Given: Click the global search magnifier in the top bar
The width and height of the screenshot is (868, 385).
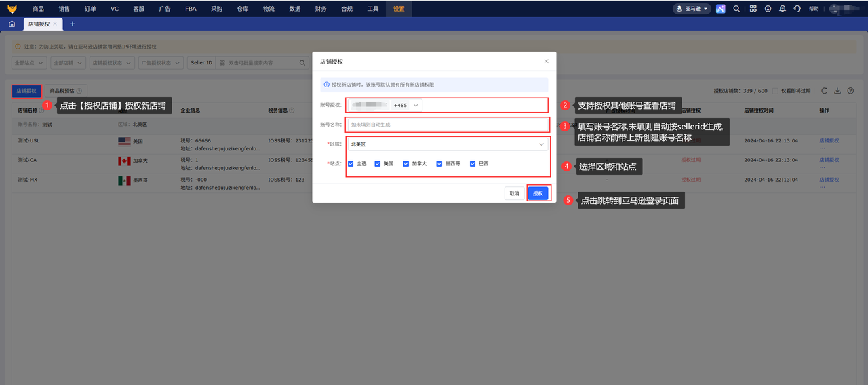Looking at the screenshot, I should tap(736, 9).
